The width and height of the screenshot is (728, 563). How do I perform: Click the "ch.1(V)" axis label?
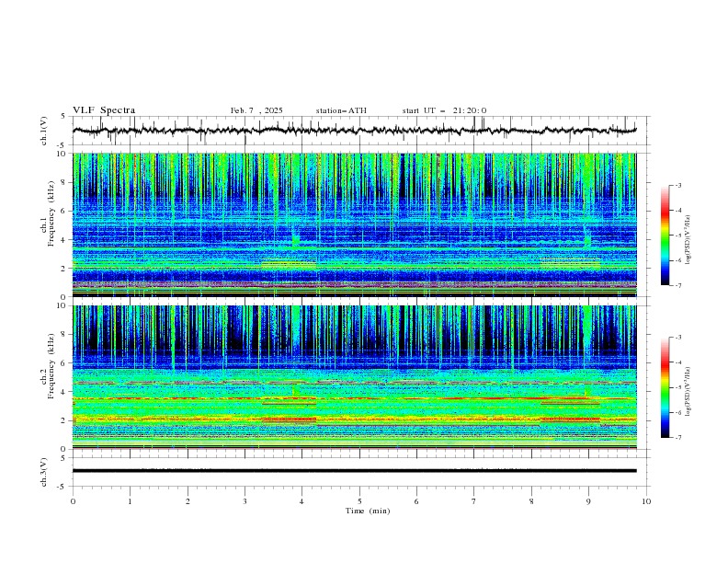44,131
